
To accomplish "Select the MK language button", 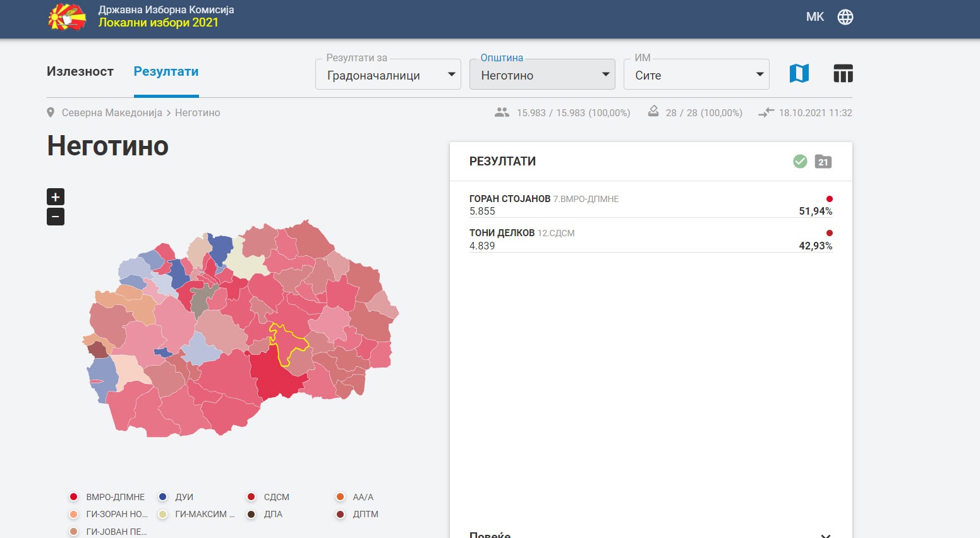I will 815,17.
